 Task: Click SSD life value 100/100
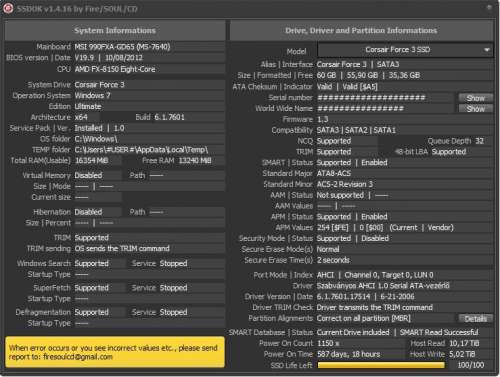tap(471, 365)
